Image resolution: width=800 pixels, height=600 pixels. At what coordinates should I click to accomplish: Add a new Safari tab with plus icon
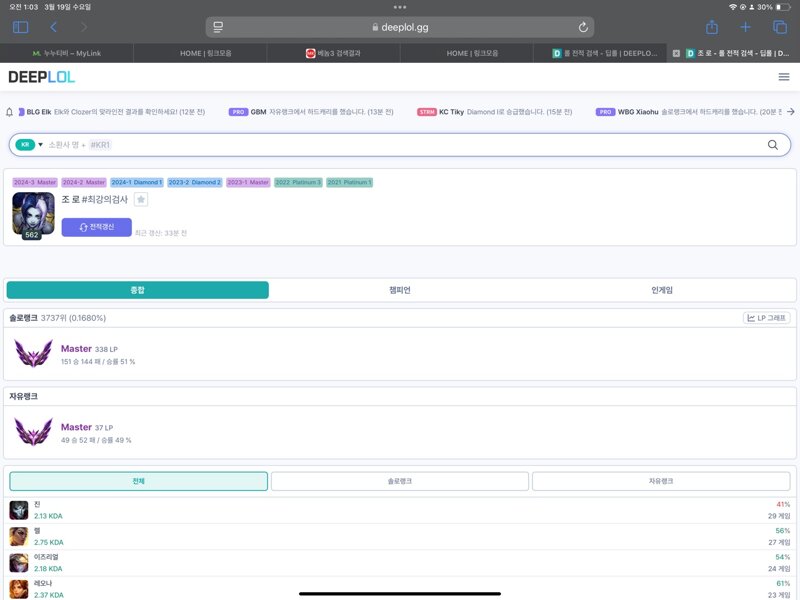click(745, 27)
